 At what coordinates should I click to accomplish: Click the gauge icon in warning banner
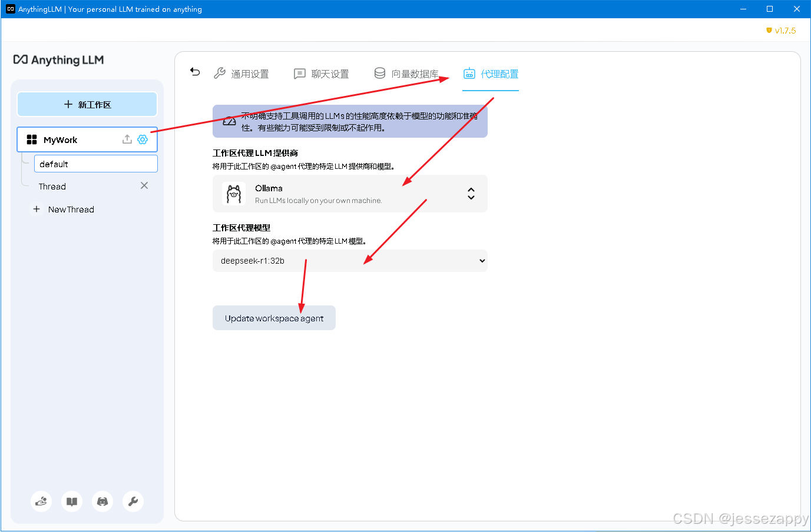tap(229, 121)
